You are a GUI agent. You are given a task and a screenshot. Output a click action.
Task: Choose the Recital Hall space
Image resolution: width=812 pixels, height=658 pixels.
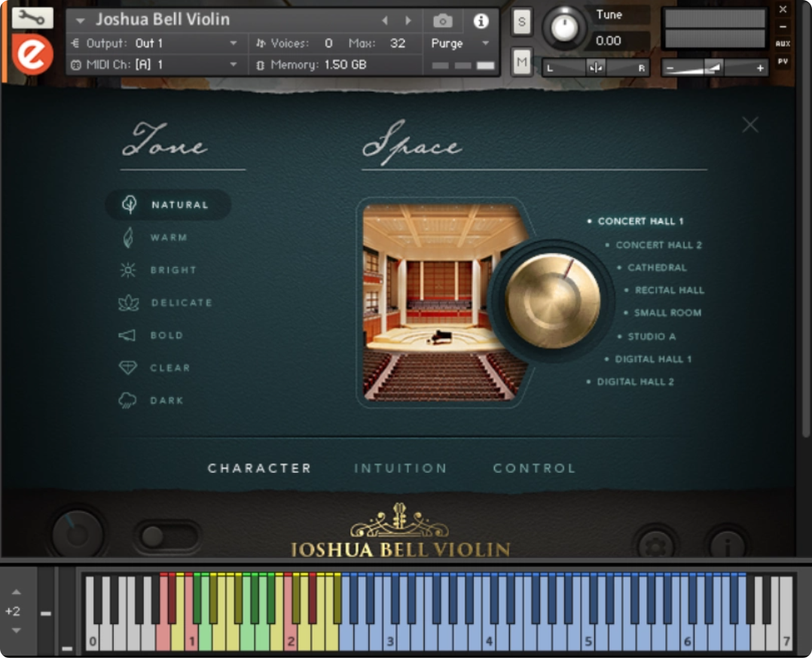[x=664, y=291]
